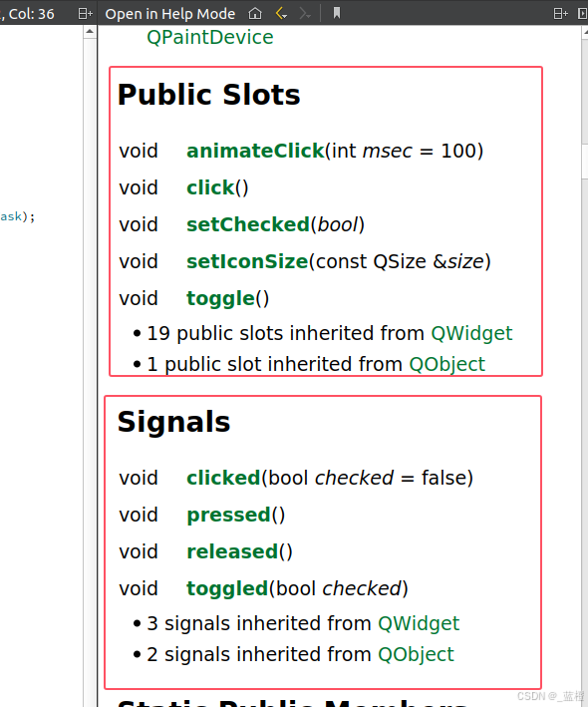588x707 pixels.
Task: Add a bookmark with the bookmark icon
Action: [337, 13]
